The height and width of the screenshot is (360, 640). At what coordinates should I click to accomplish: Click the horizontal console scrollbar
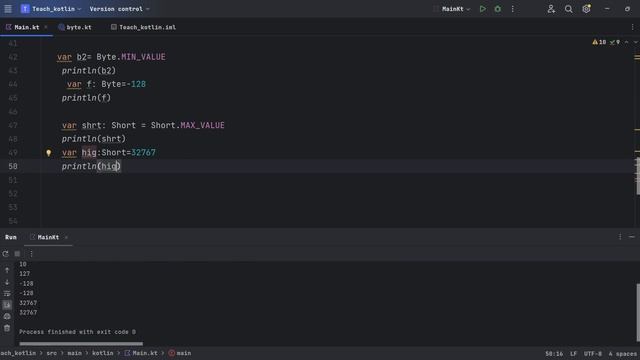point(81,343)
